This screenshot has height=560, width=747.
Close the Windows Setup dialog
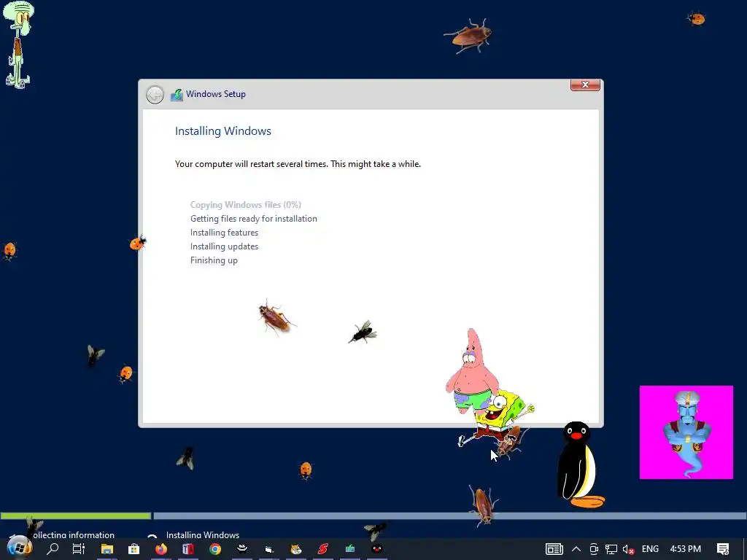585,85
